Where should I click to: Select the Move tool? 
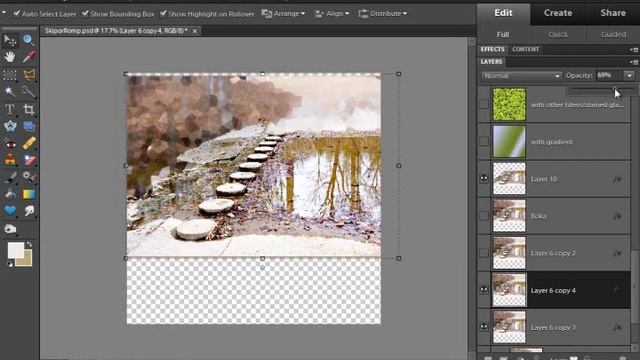point(10,40)
